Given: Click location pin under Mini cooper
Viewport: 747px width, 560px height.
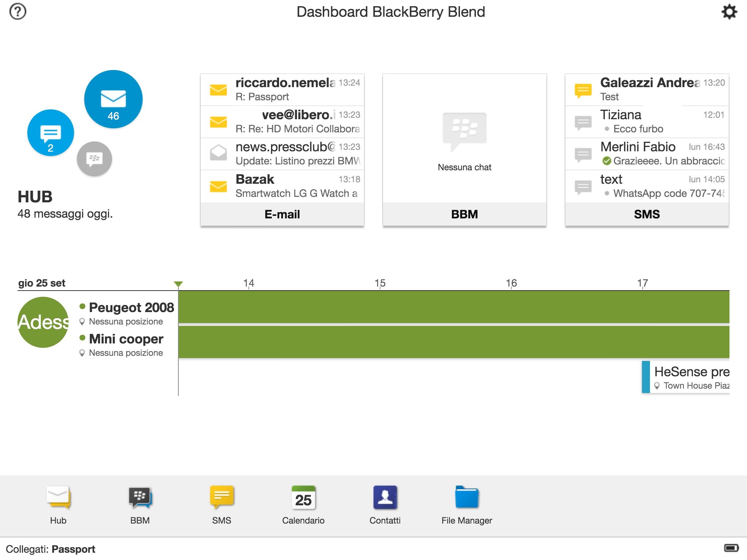Looking at the screenshot, I should point(82,353).
